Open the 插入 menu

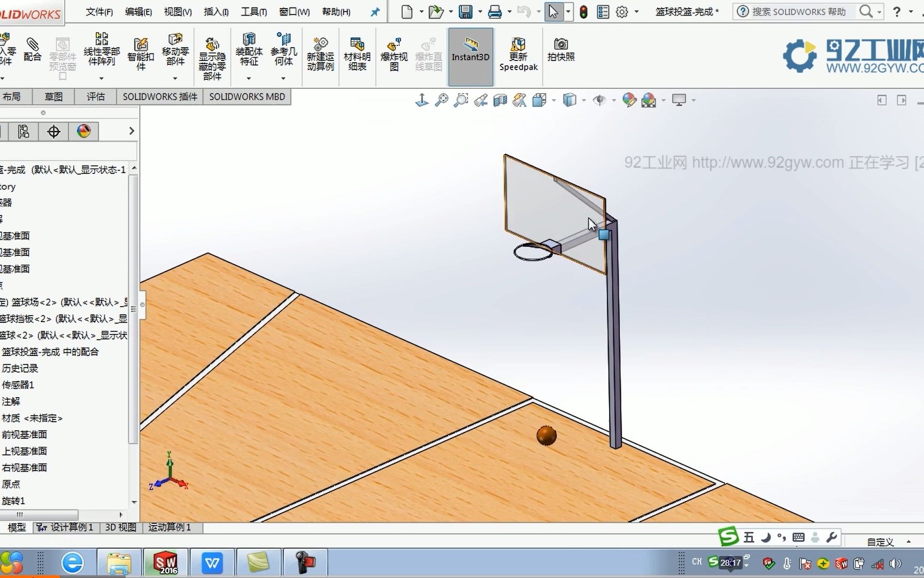[x=215, y=11]
